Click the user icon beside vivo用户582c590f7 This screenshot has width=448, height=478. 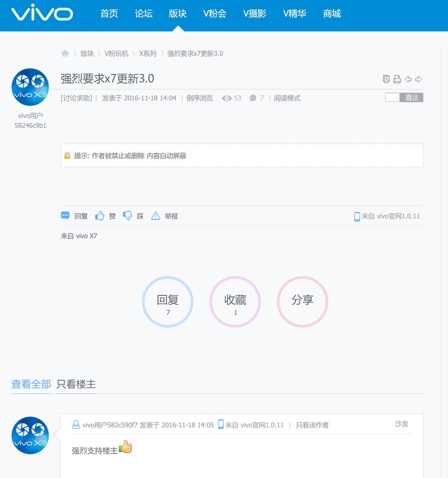[76, 424]
